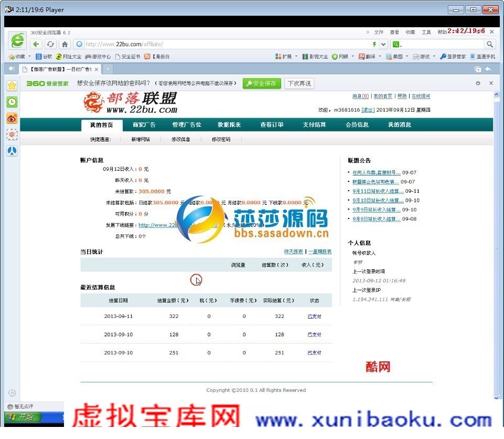Open the 昨天报表 link
Viewport: 504px width, 439px height.
[x=293, y=251]
